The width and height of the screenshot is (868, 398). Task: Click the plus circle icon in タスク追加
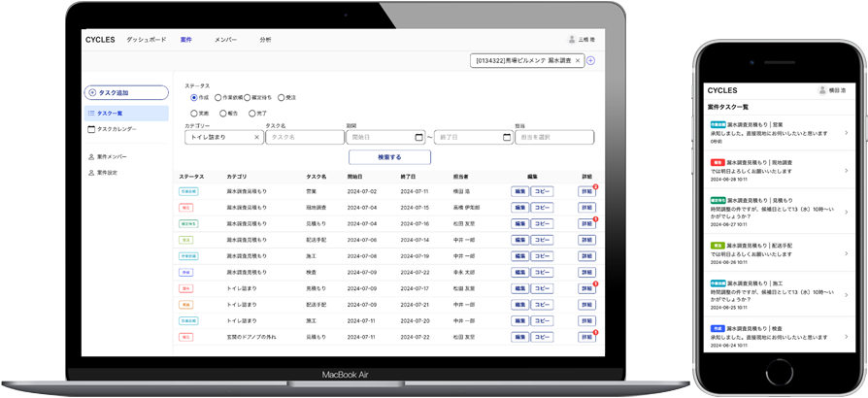(92, 92)
